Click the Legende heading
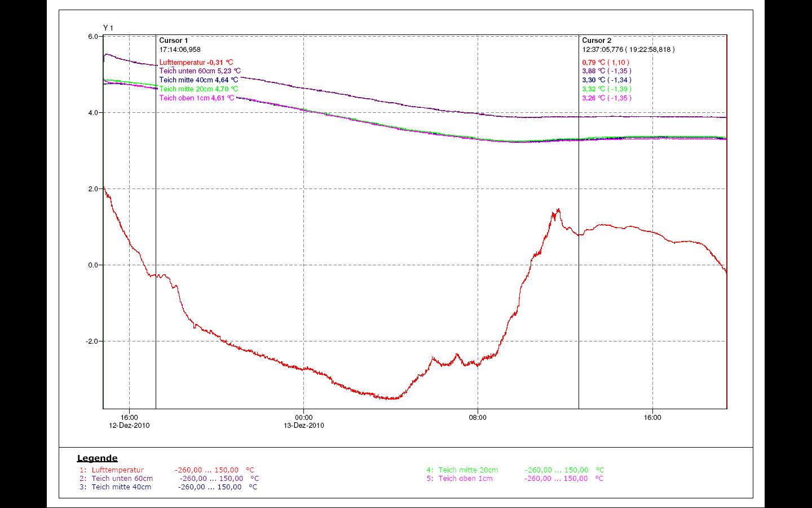This screenshot has width=812, height=508. [x=98, y=458]
